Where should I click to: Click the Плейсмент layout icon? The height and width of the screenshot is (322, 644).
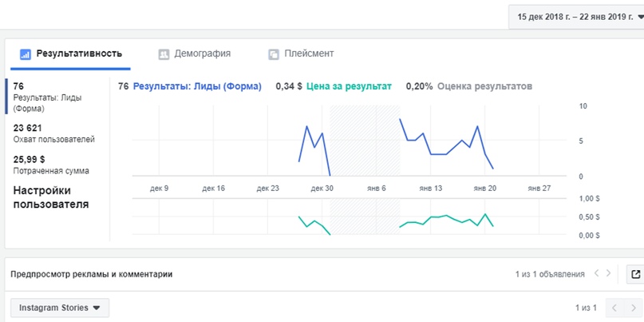click(x=274, y=54)
